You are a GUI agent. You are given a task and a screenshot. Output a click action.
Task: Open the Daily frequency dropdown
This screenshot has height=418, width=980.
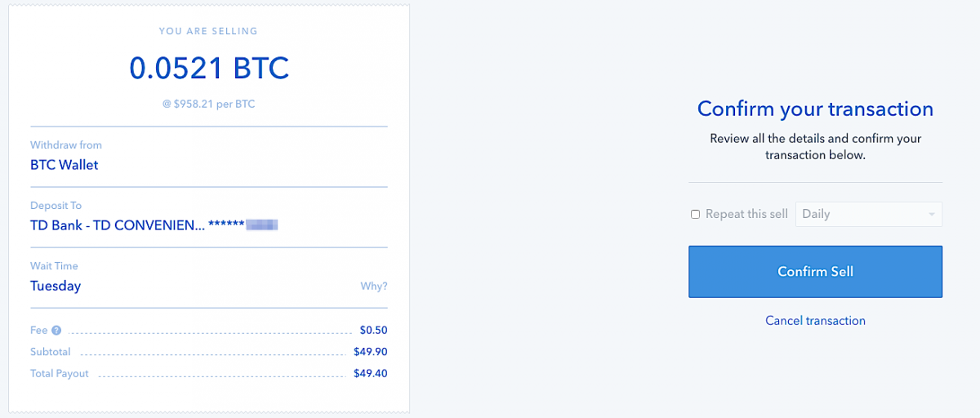point(868,215)
